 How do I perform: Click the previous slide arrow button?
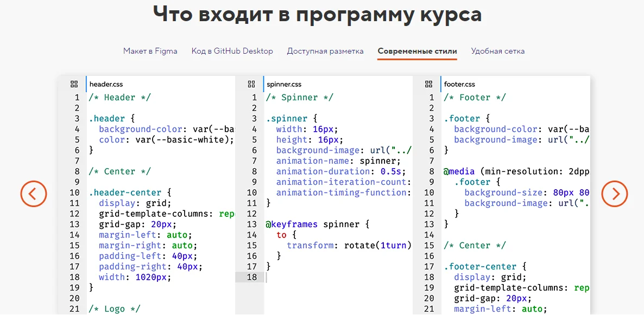[x=34, y=193]
